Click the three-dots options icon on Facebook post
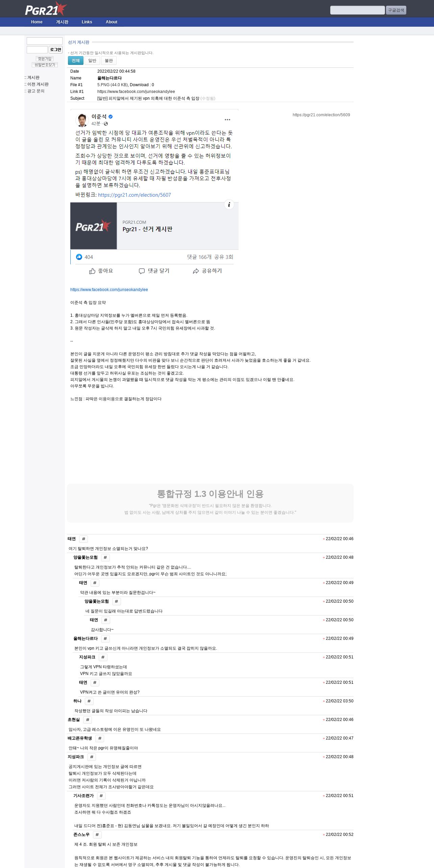This screenshot has width=434, height=868. click(x=227, y=120)
